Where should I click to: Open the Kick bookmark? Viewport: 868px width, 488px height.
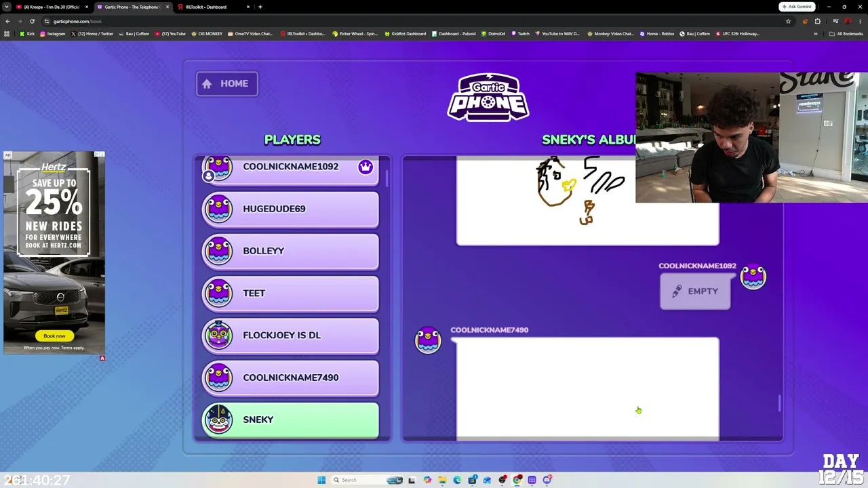click(27, 34)
